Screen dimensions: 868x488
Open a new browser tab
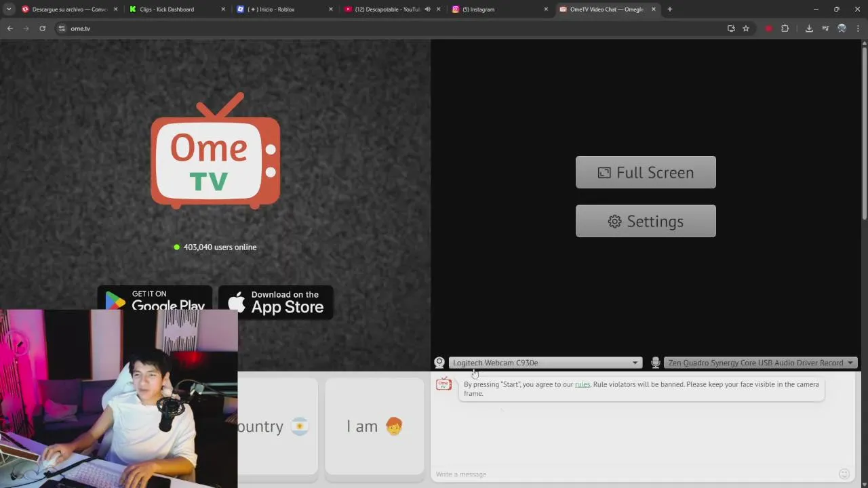point(670,9)
